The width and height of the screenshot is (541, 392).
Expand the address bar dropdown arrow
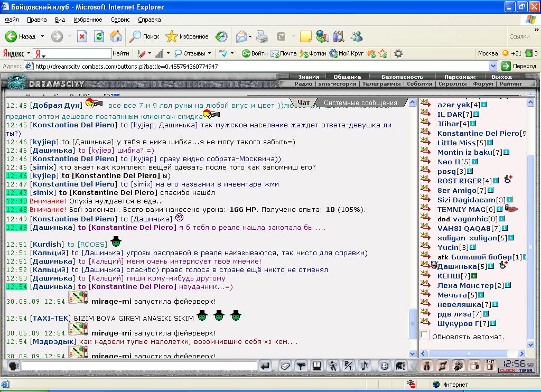493,66
